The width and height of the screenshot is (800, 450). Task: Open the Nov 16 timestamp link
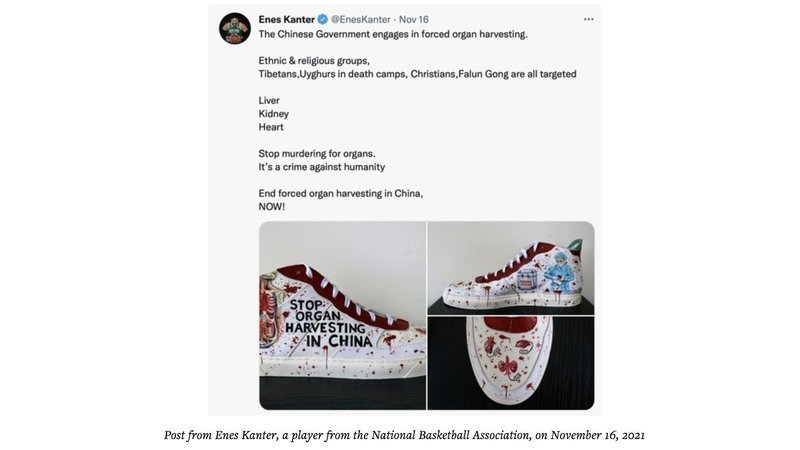point(415,19)
